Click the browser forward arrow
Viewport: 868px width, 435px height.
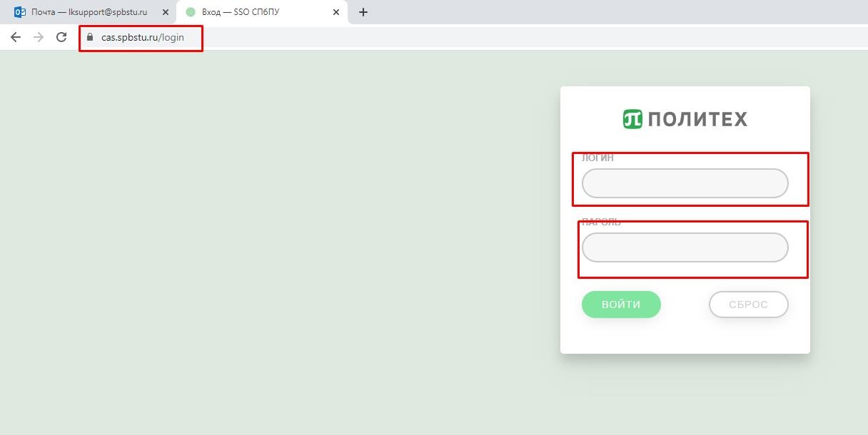pyautogui.click(x=39, y=37)
